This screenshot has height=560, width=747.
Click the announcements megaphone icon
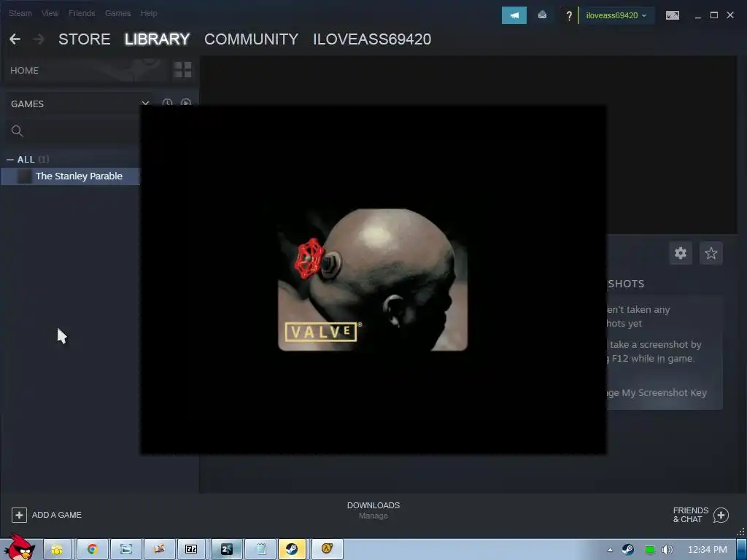point(514,15)
